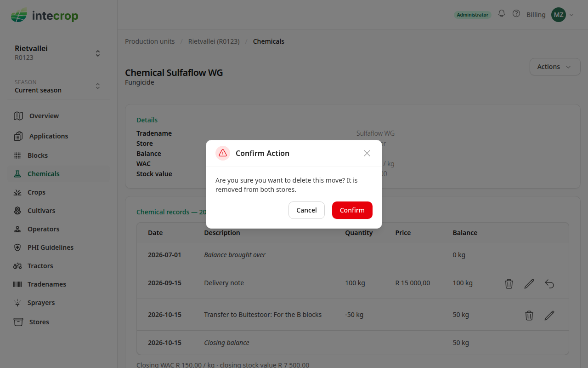588x368 pixels.
Task: Click the Overview map icon
Action: tap(18, 116)
